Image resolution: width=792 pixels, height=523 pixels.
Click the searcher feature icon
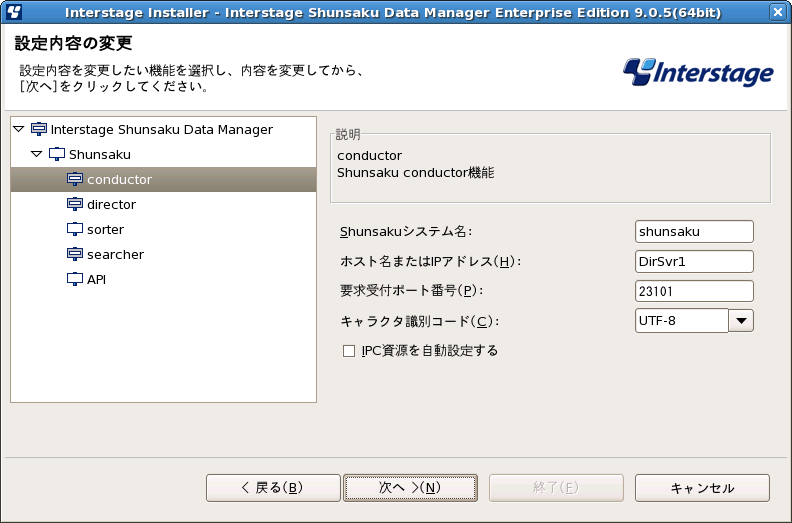click(75, 254)
